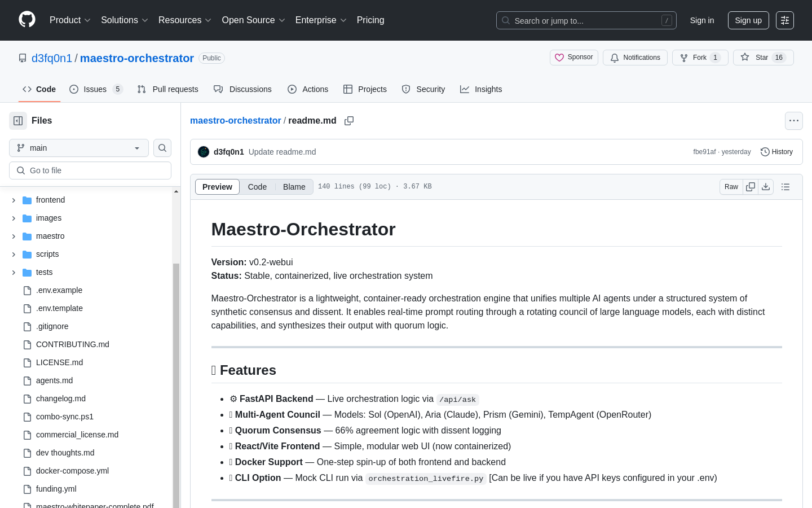Viewport: 812px width, 508px height.
Task: Collapse the file tree side panel icon
Action: (x=18, y=121)
